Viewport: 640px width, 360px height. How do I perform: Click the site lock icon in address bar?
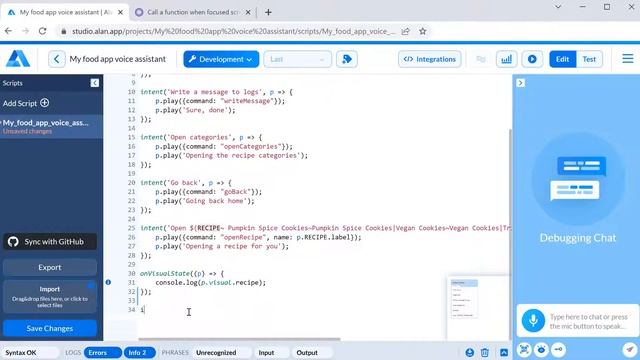(x=63, y=31)
